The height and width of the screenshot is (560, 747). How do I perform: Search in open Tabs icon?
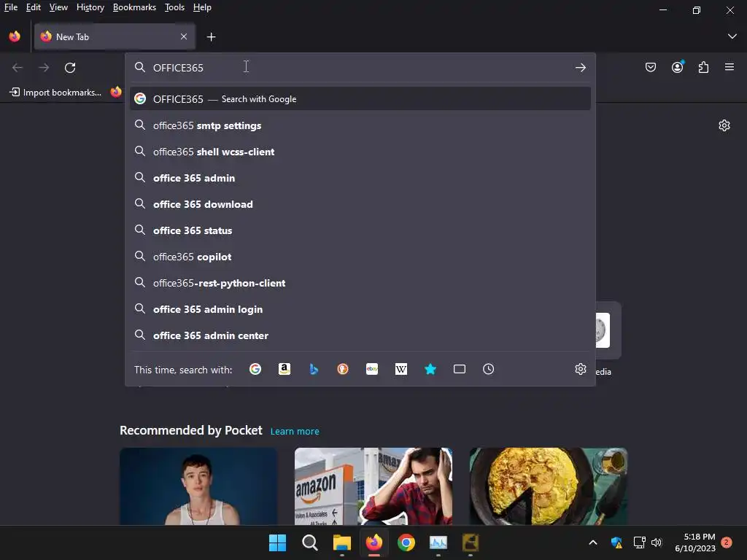460,369
